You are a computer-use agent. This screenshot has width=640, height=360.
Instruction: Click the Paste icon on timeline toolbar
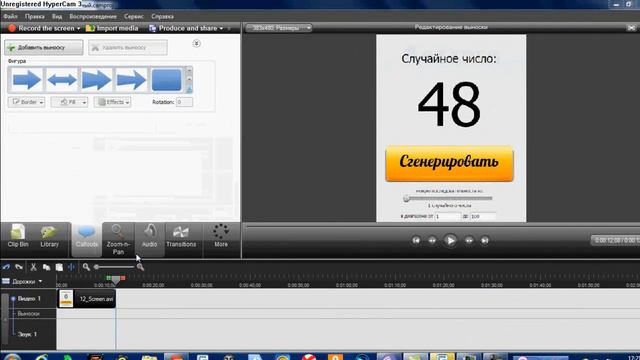click(59, 267)
